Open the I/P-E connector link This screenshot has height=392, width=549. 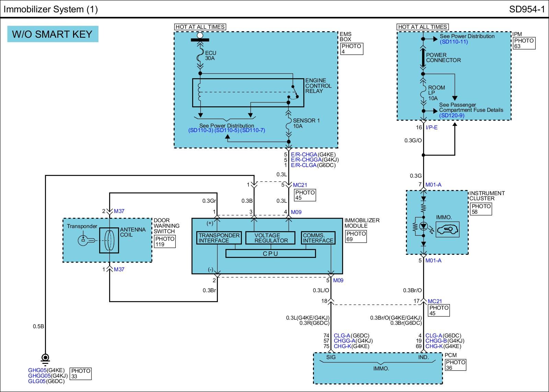(x=432, y=128)
